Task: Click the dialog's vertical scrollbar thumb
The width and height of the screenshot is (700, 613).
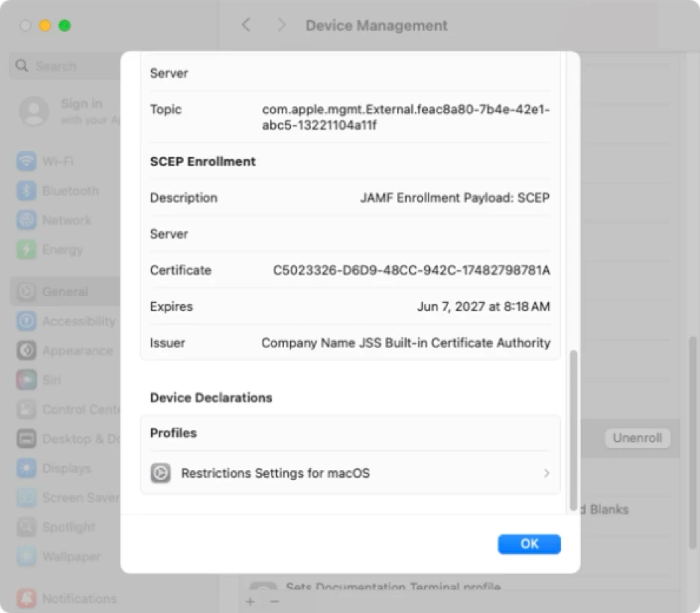Action: coord(573,431)
